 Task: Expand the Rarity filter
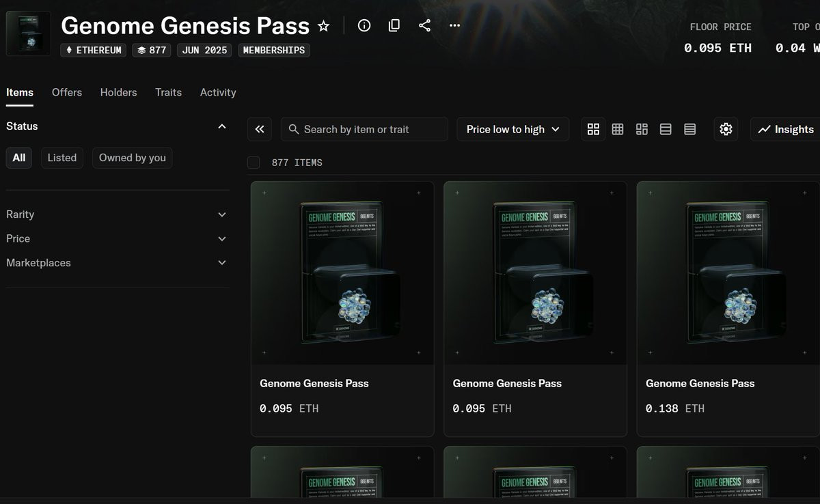tap(118, 214)
